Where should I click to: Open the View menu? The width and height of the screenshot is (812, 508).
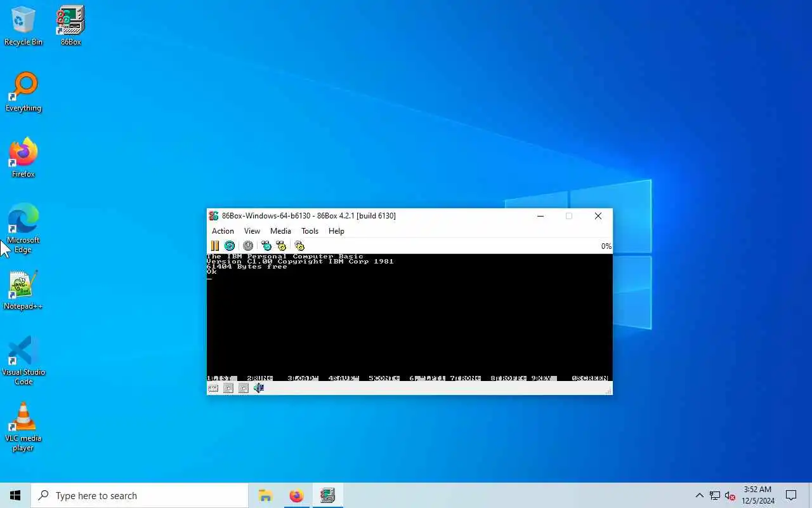point(252,231)
